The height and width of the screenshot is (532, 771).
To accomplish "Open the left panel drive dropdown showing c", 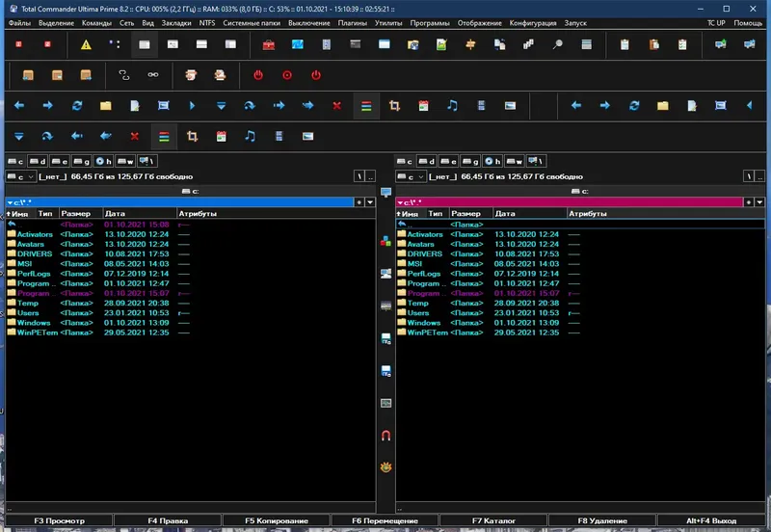I will (x=20, y=176).
